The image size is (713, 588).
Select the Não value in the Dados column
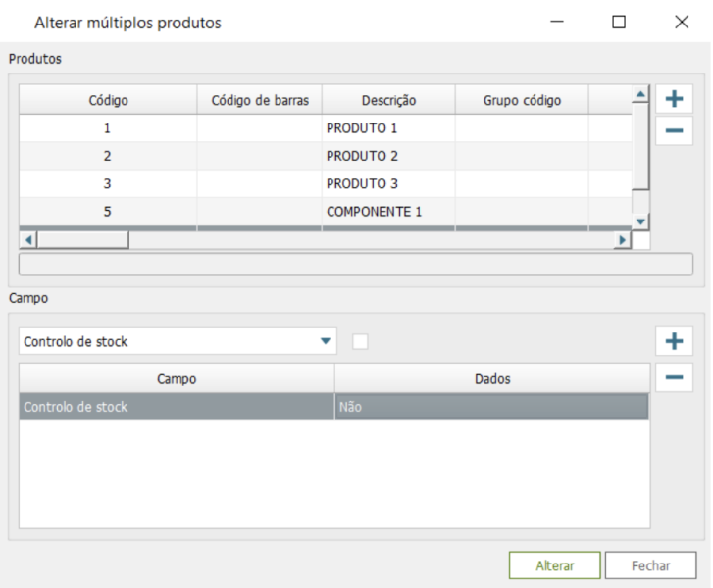pyautogui.click(x=490, y=407)
